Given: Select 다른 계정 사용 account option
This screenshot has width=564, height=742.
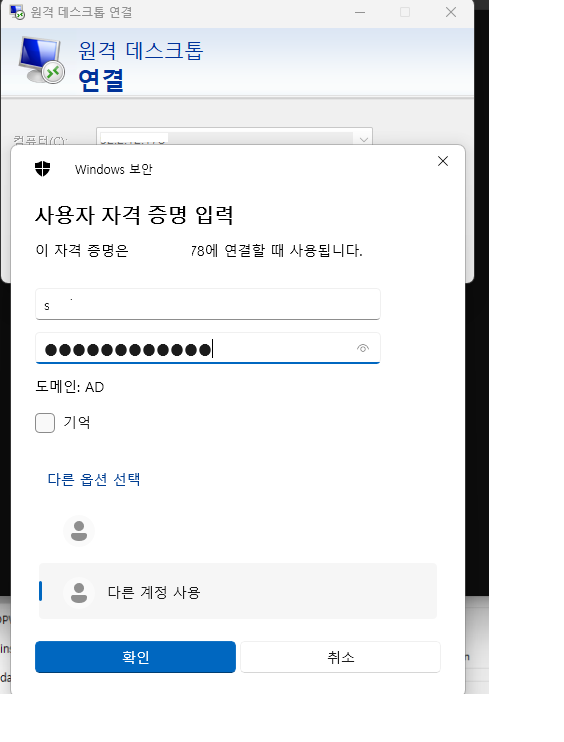Looking at the screenshot, I should (x=238, y=592).
